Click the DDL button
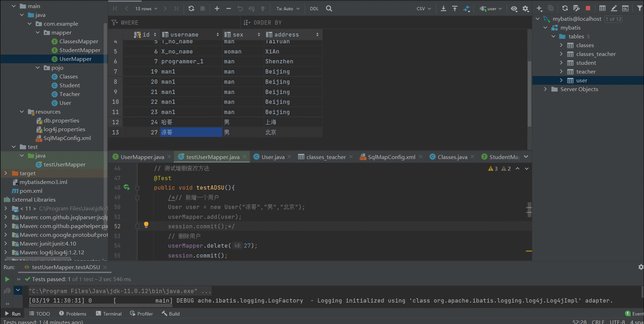644x324 pixels. (x=314, y=8)
